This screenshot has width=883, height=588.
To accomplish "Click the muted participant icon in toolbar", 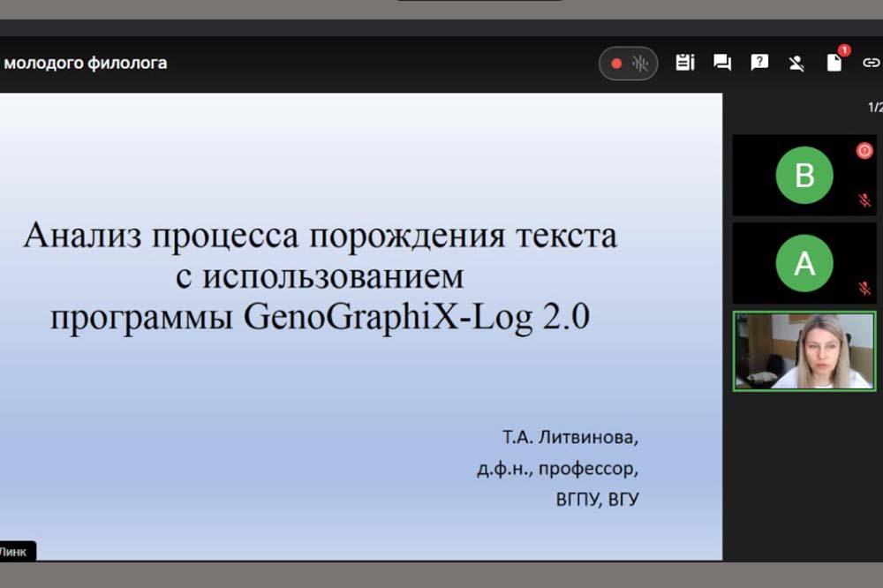I will (x=796, y=63).
